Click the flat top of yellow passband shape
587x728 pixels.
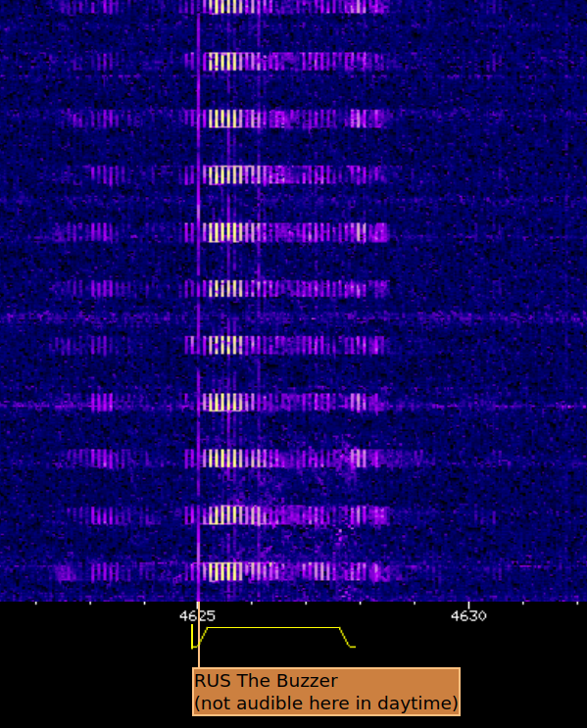[x=273, y=628]
